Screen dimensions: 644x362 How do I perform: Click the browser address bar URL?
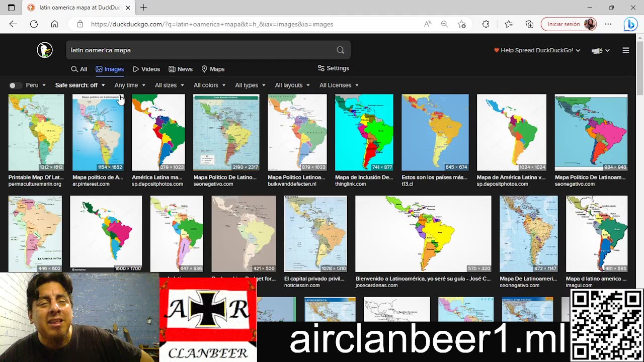(212, 24)
